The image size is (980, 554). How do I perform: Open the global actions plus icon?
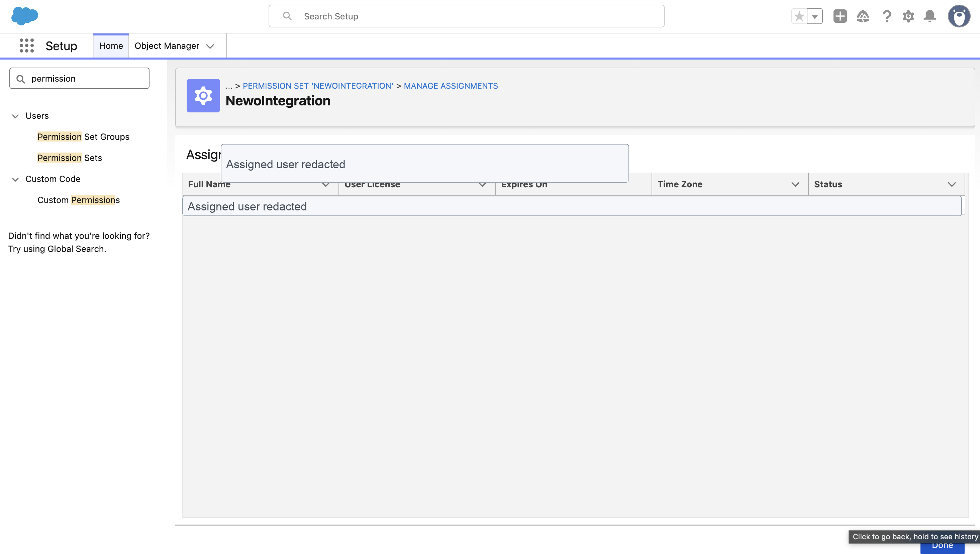coord(840,16)
